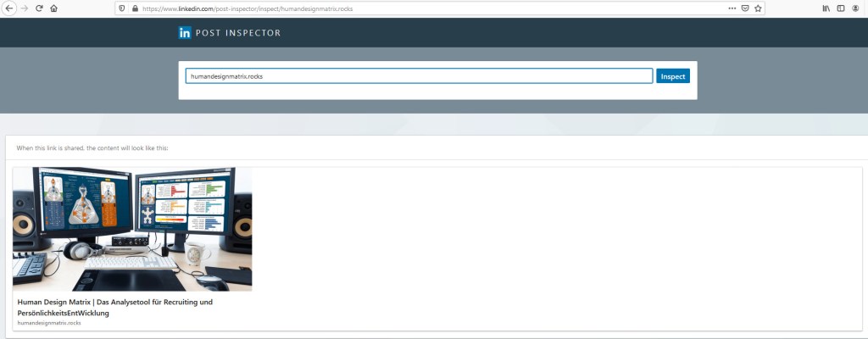
Task: Click the LinkedIn logo in header
Action: 185,33
